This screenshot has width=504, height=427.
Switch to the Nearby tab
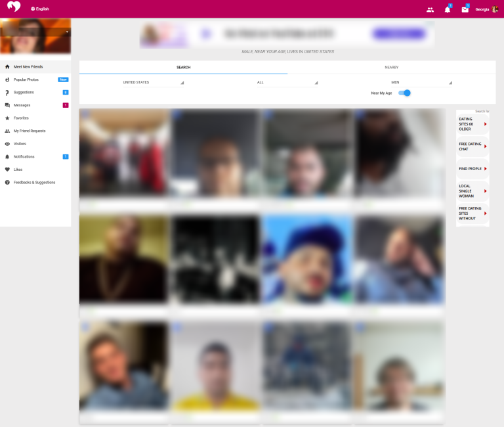click(391, 67)
